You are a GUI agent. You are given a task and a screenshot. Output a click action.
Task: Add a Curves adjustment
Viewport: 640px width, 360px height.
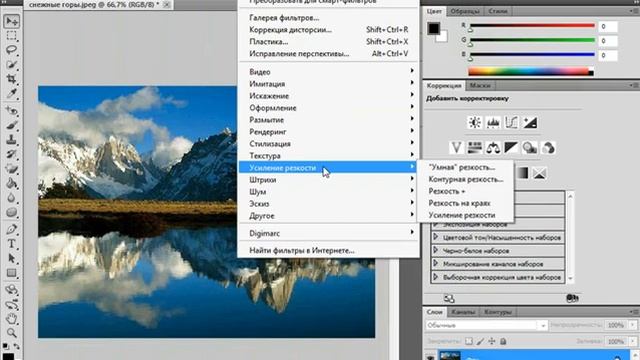511,122
